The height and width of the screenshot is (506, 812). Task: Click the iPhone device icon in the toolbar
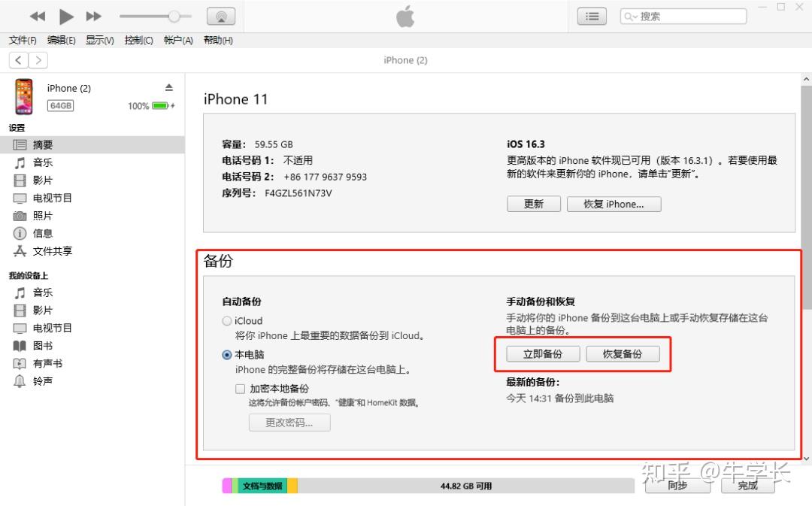[221, 15]
